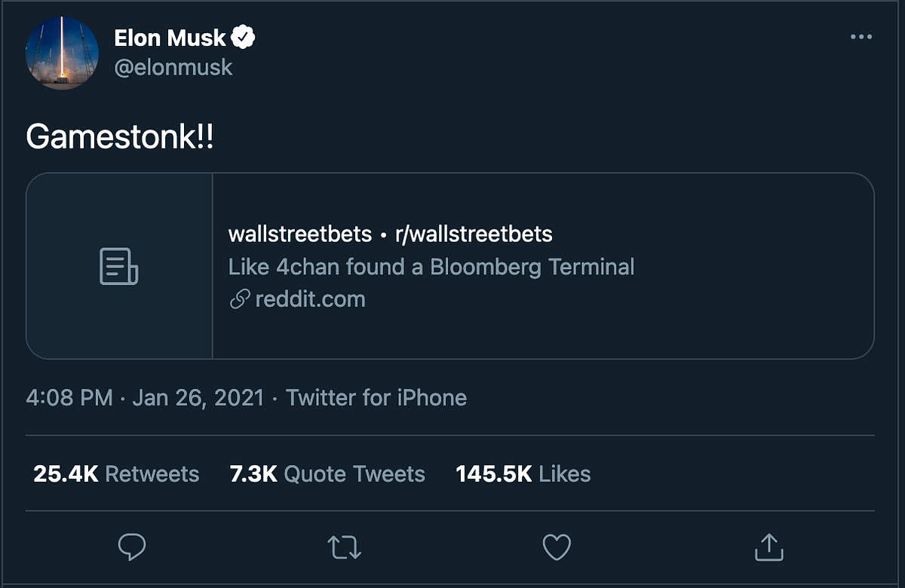
Task: Click the Gamestonk!! tweet text
Action: point(120,136)
